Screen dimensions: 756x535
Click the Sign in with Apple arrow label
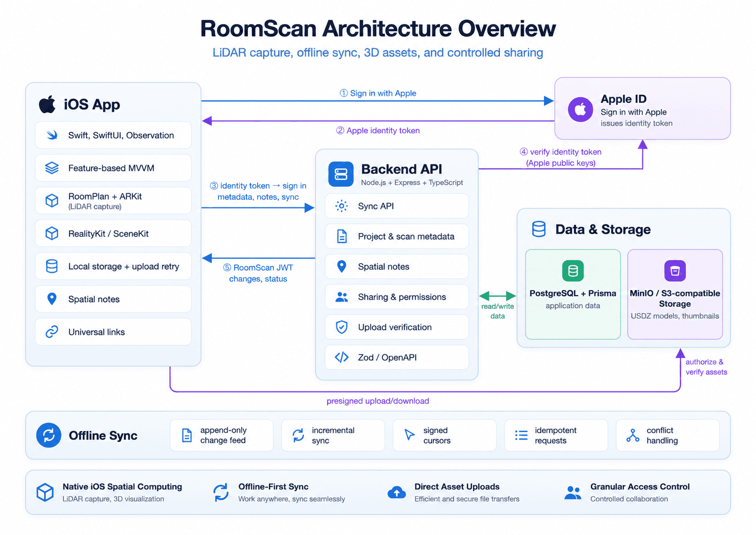pos(378,93)
